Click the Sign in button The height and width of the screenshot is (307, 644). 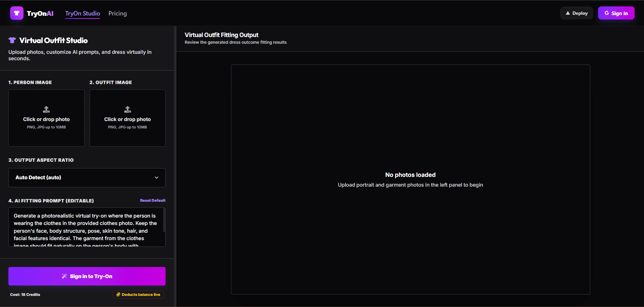point(616,13)
